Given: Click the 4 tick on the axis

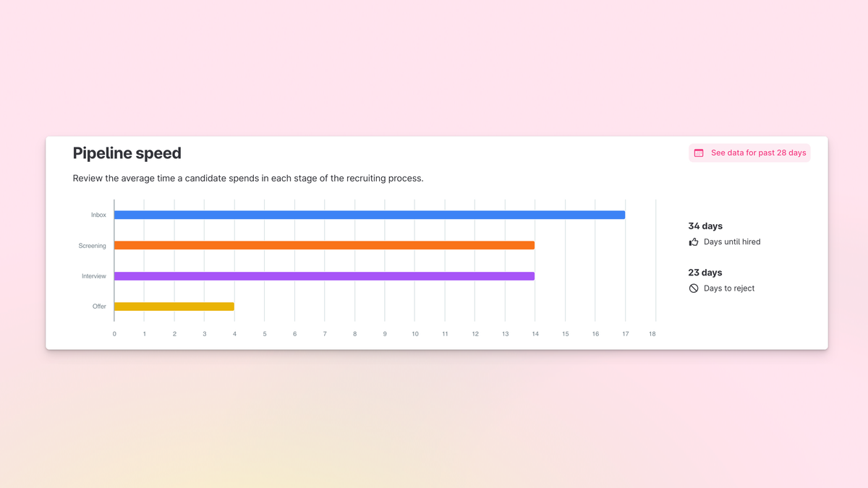Looking at the screenshot, I should [x=234, y=334].
